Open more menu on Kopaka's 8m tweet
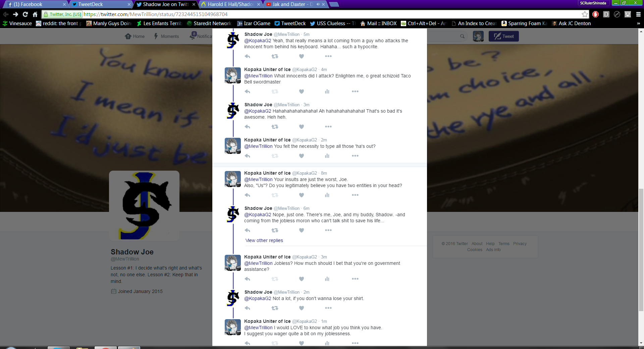This screenshot has height=349, width=644. (355, 195)
